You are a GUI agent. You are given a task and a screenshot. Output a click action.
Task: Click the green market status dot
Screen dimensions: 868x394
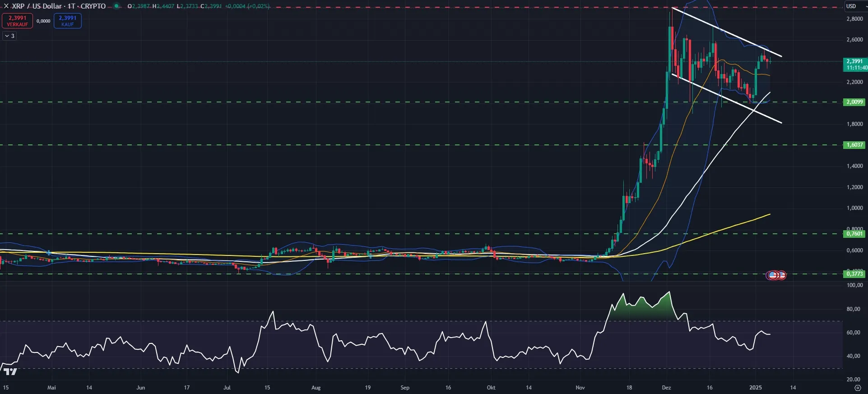(x=116, y=6)
